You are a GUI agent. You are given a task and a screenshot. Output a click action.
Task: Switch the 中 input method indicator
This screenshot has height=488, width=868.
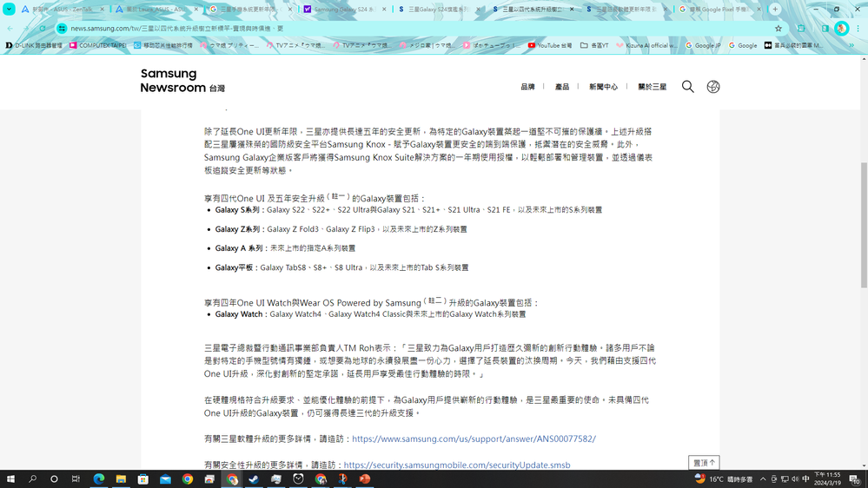(805, 479)
